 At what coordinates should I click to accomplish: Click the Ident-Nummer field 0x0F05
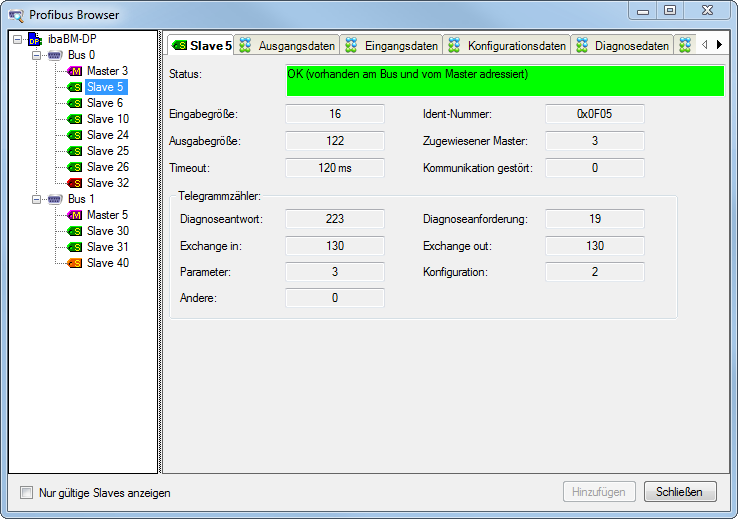pos(594,114)
